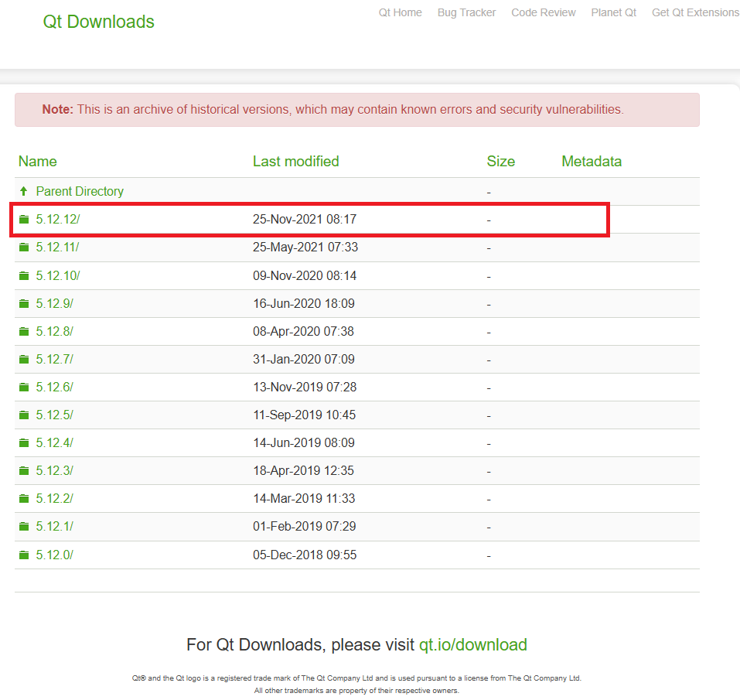Click the Qt Downloads site title
This screenshot has width=740, height=700.
pos(99,22)
